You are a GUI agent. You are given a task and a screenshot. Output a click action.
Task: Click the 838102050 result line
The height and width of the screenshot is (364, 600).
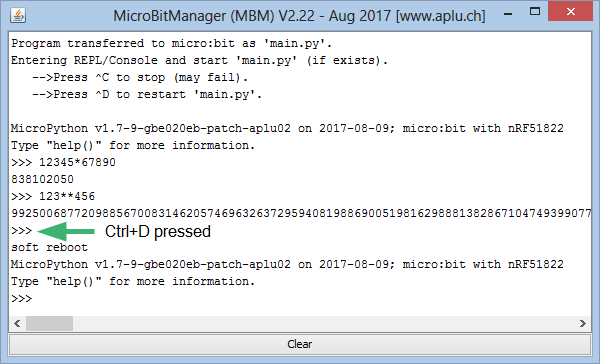(42, 180)
